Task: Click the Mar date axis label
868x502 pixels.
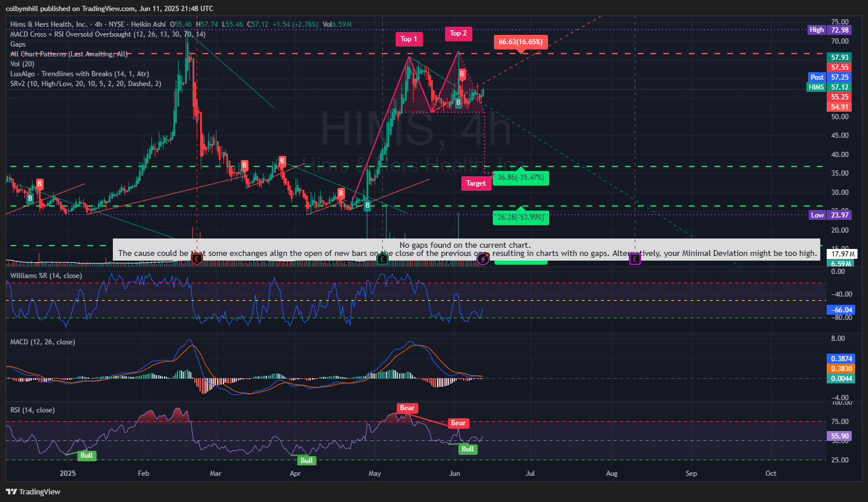Action: point(216,473)
